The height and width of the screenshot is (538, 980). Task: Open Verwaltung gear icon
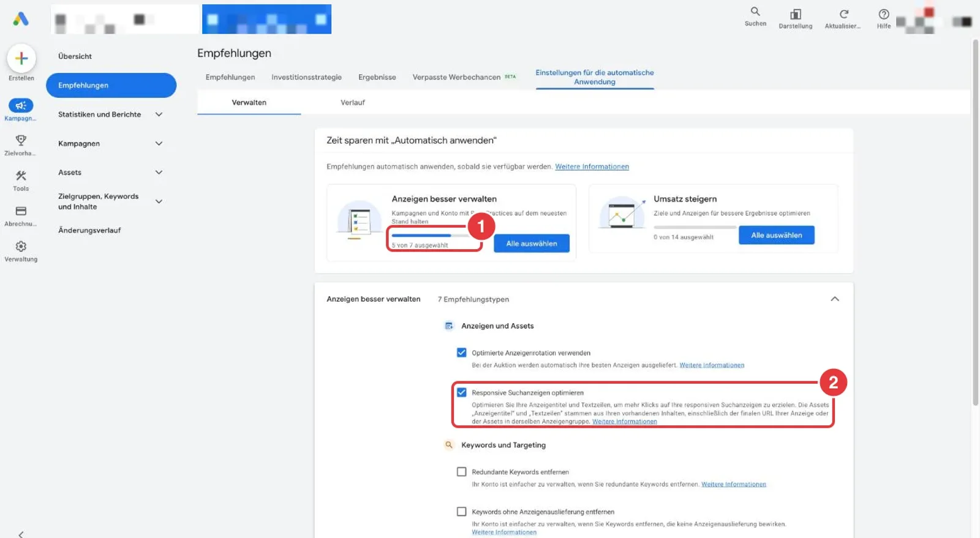click(21, 246)
